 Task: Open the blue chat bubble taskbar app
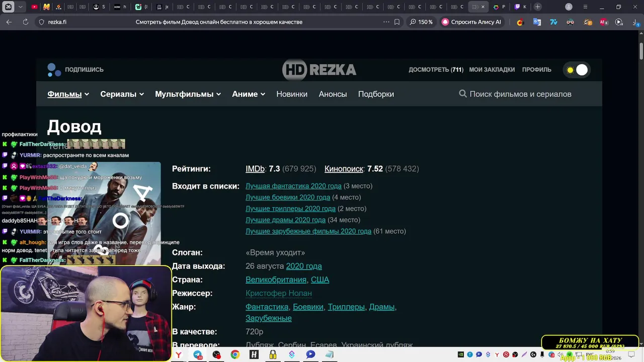pos(310,354)
